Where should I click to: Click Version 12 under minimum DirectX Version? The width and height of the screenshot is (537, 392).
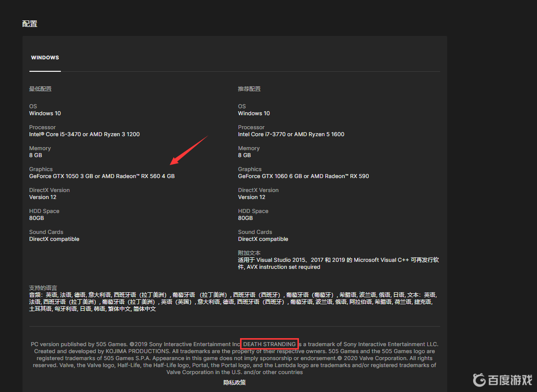point(42,197)
